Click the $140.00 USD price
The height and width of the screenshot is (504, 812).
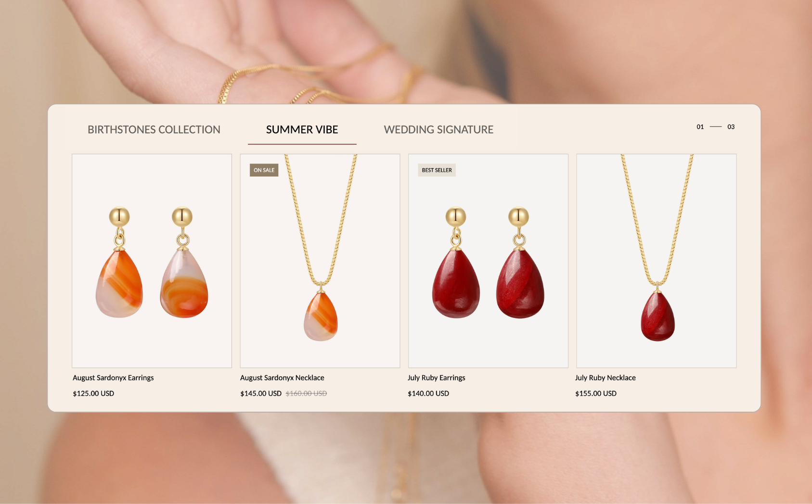tap(428, 393)
